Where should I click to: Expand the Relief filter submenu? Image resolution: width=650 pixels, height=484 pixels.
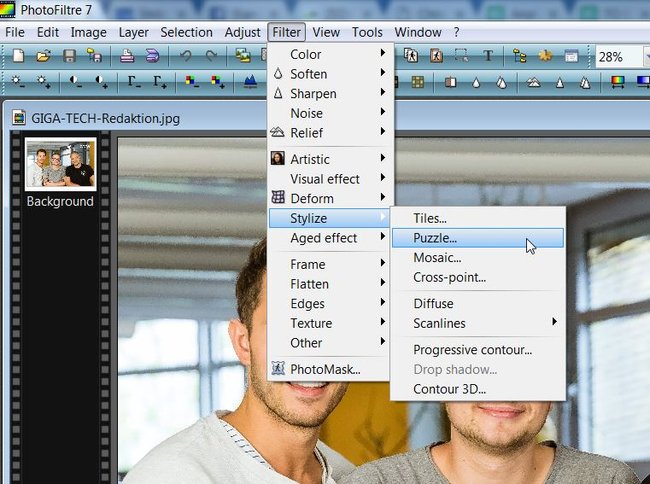click(x=330, y=133)
